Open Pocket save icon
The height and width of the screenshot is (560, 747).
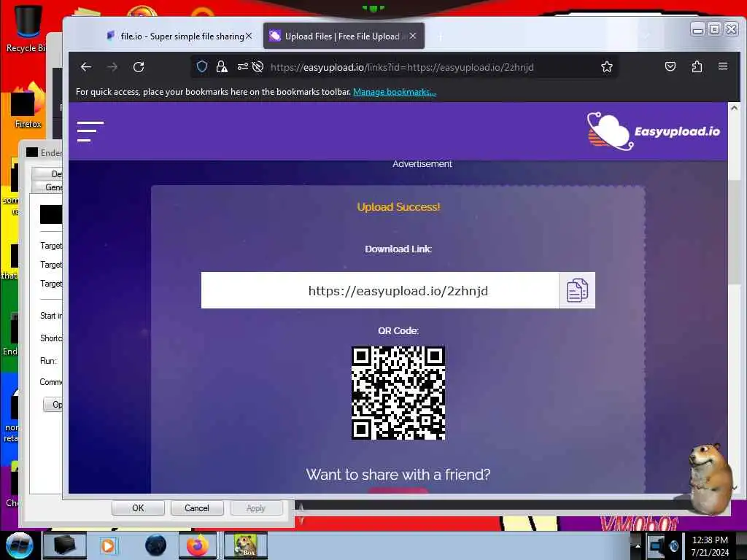[x=670, y=66]
